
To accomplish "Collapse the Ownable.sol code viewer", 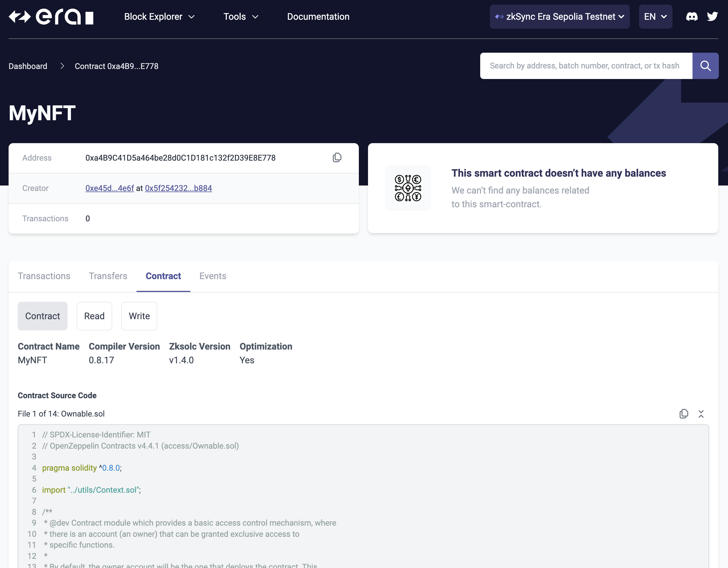I will [x=701, y=414].
